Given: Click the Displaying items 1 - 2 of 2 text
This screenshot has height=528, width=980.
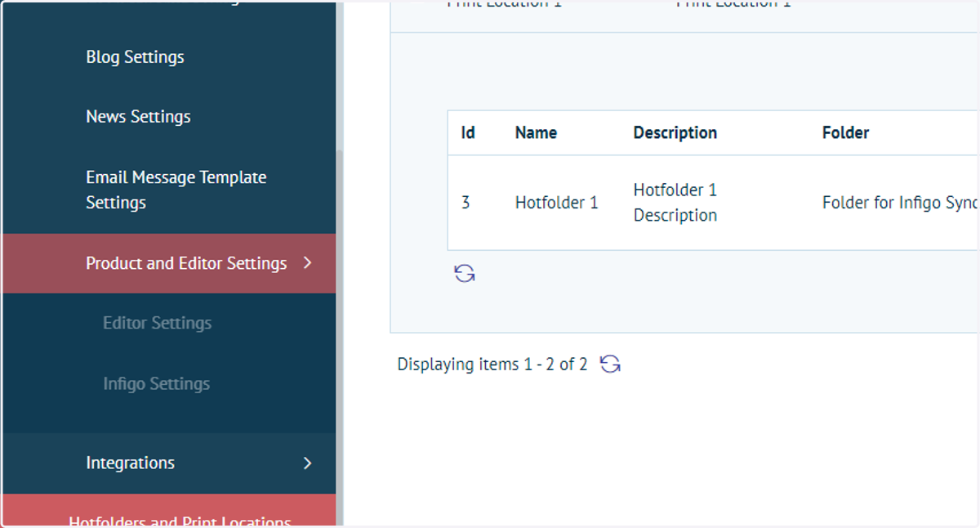Looking at the screenshot, I should point(492,365).
